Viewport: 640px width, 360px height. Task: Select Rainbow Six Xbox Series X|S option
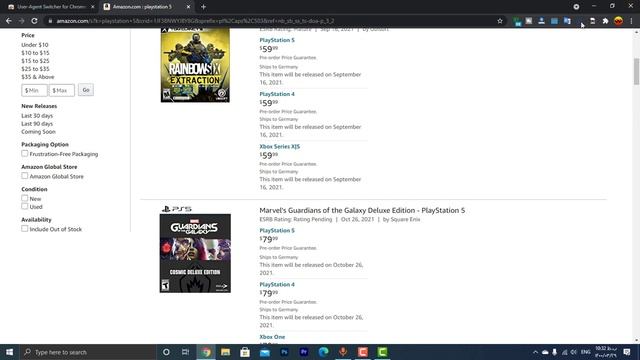[x=280, y=146]
